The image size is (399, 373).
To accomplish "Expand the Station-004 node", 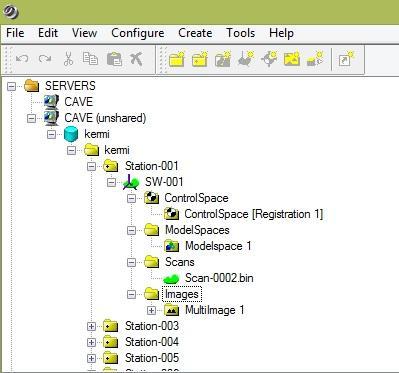I will (x=91, y=342).
